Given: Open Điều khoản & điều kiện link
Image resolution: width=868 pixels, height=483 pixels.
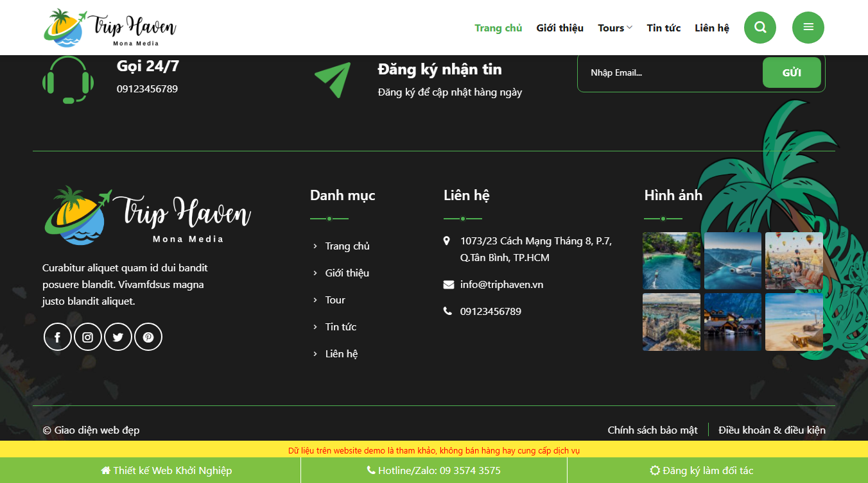Looking at the screenshot, I should tap(772, 430).
